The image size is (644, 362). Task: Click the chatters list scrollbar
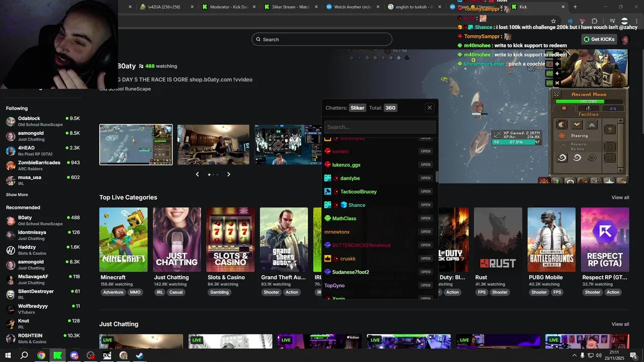437,176
